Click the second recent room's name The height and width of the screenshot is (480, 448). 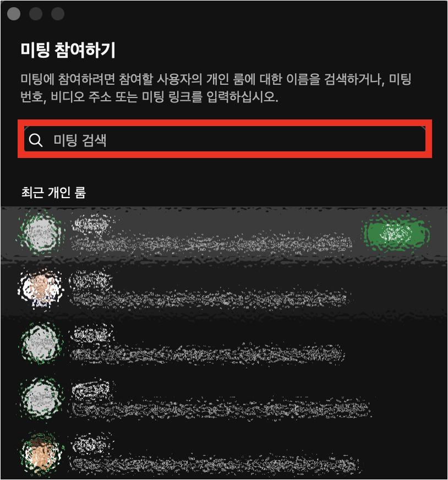click(x=91, y=279)
